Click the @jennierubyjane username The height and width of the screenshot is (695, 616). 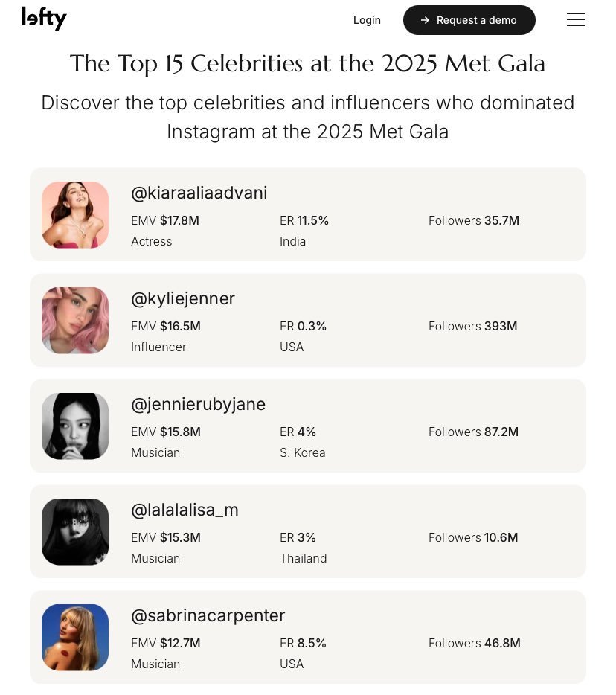[198, 404]
